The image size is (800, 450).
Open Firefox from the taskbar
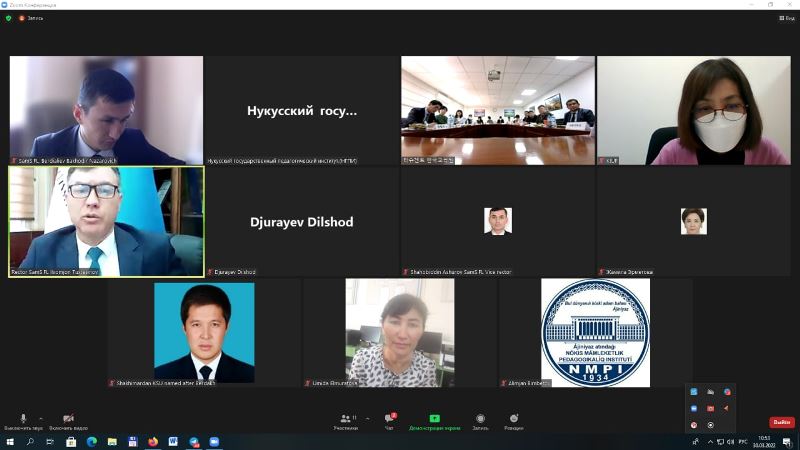pyautogui.click(x=153, y=441)
